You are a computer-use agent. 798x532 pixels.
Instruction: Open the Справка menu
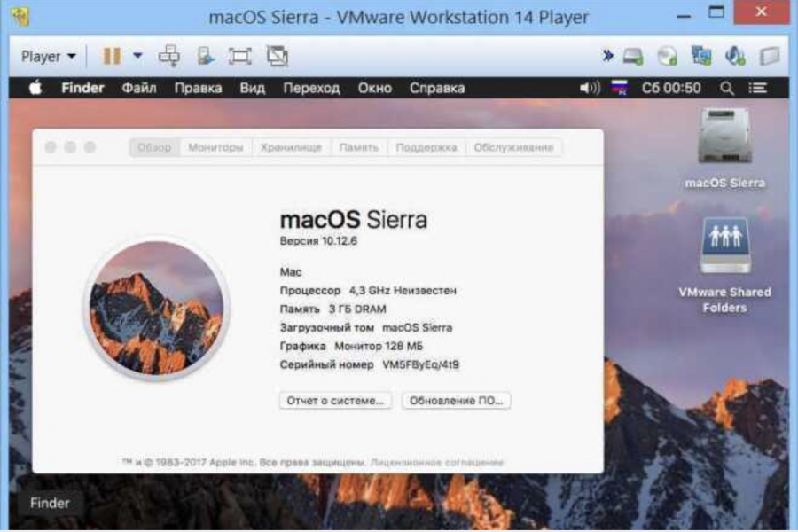coord(437,88)
